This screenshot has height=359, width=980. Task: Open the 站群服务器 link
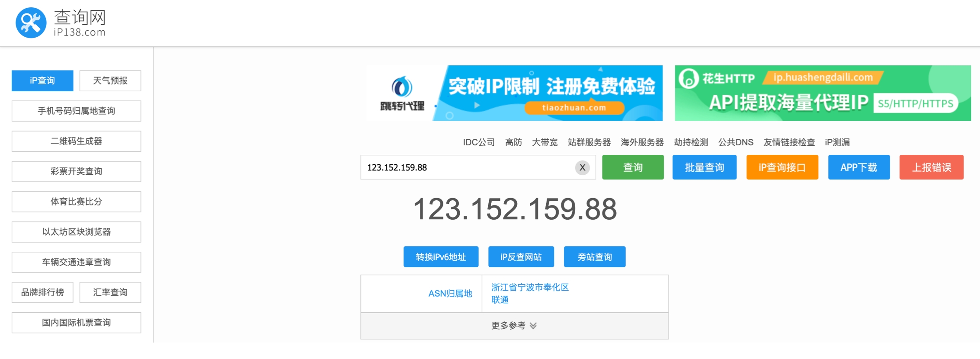point(589,142)
